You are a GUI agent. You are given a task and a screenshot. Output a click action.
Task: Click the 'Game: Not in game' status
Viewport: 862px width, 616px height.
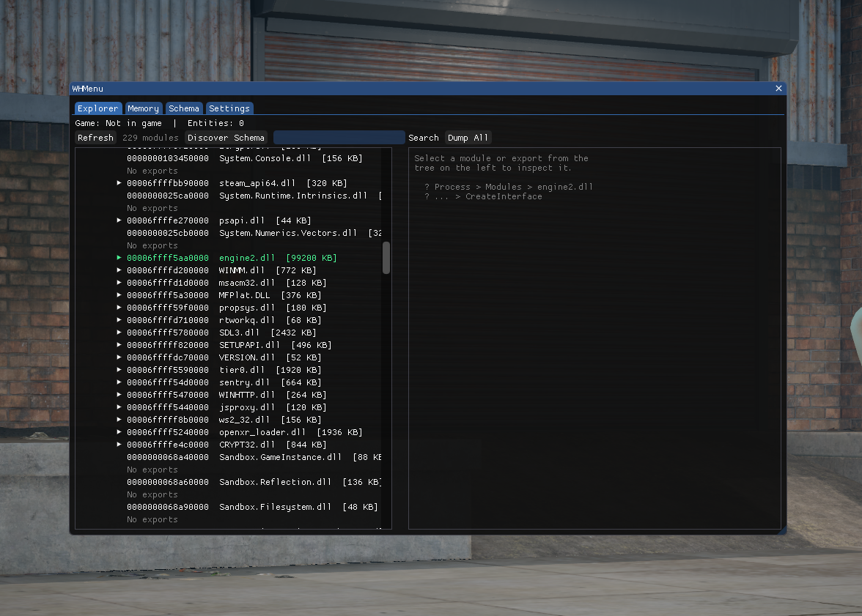coord(118,123)
